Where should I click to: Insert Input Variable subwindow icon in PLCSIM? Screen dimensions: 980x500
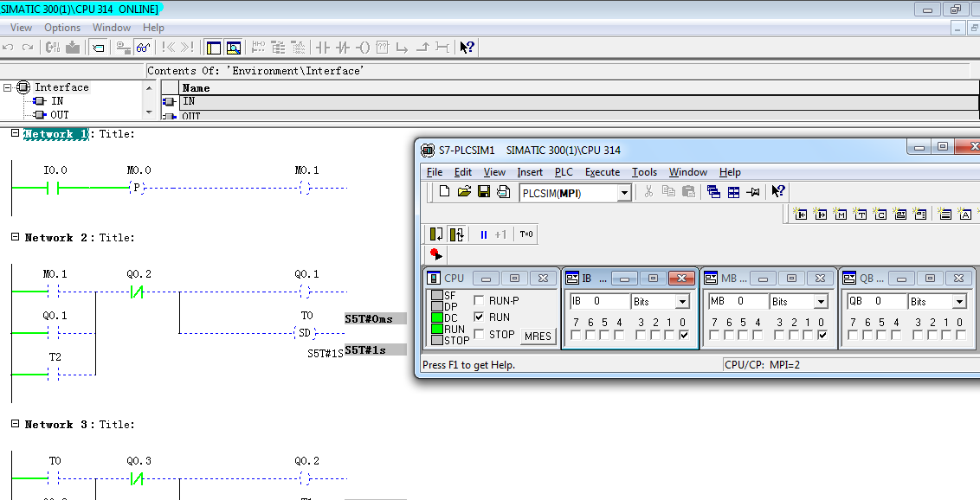point(801,215)
